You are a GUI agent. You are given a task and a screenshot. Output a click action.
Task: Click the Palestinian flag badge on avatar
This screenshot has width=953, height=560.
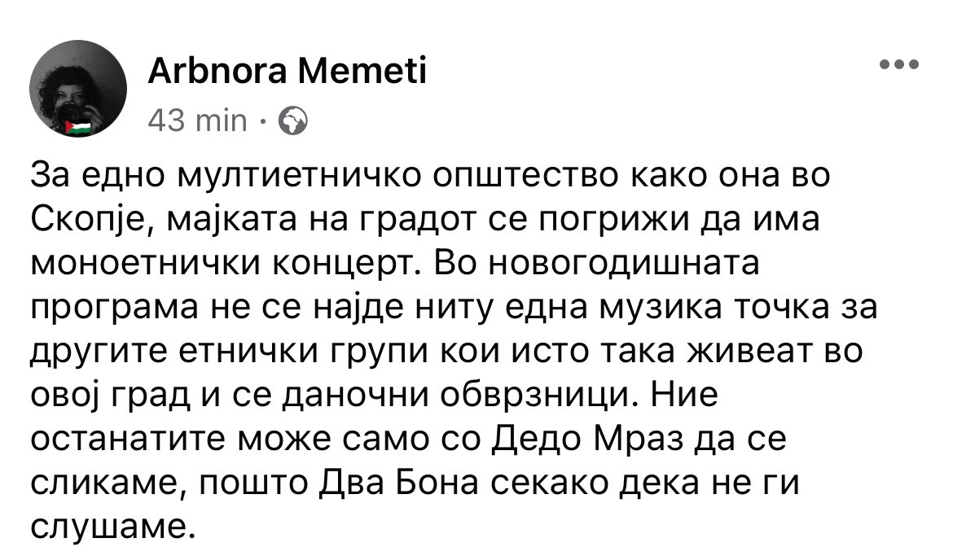tap(78, 127)
